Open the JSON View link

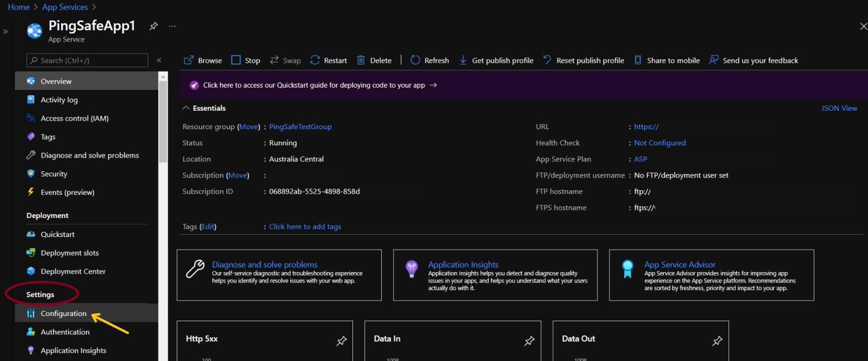[x=839, y=108]
